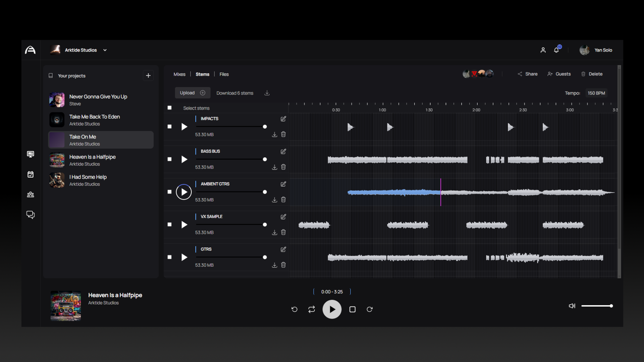This screenshot has height=362, width=644.
Task: Play the BASS BUS stem
Action: coord(184,159)
